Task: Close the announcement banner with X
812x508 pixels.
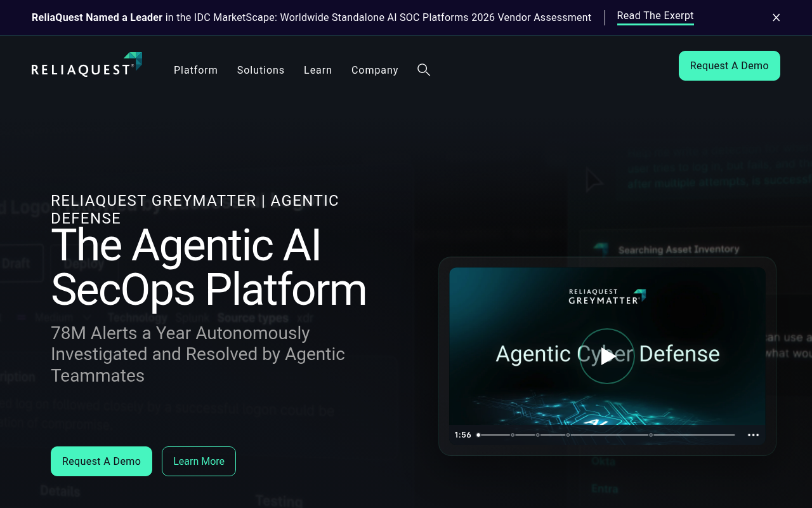Action: 776,18
